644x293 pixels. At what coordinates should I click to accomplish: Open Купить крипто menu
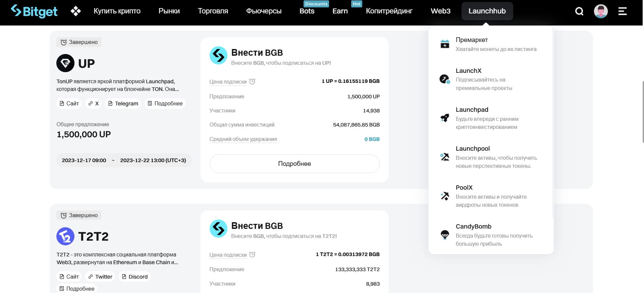point(117,11)
